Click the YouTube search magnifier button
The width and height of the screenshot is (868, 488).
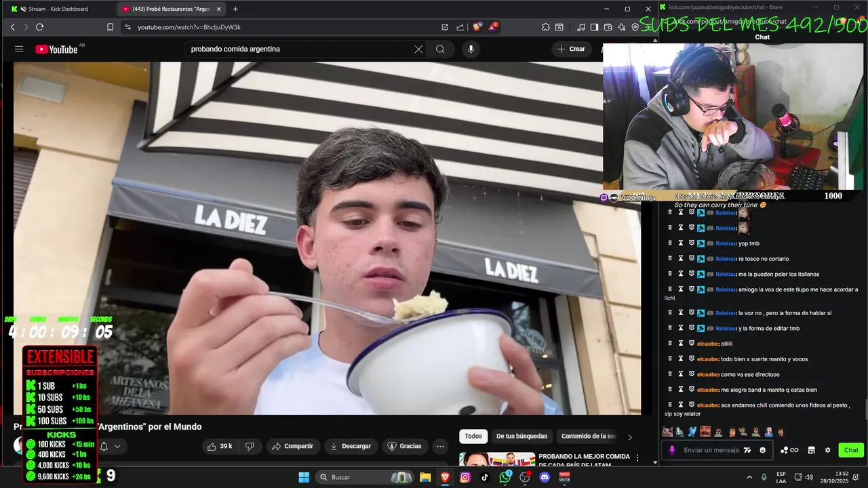(x=440, y=49)
